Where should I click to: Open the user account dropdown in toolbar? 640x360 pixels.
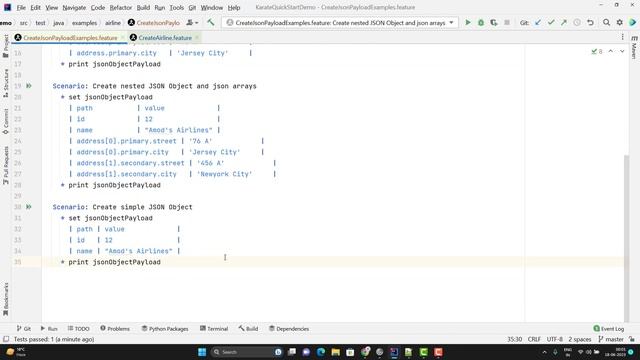coord(192,23)
